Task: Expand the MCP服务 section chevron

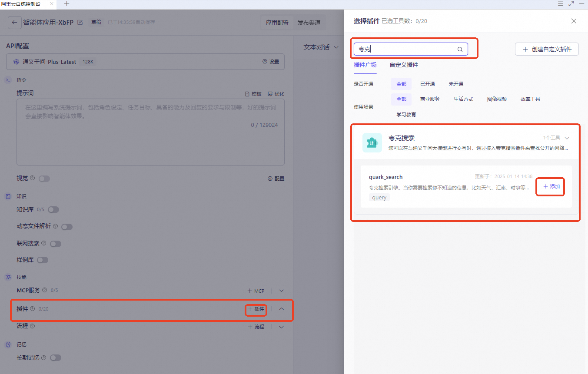Action: [281, 291]
